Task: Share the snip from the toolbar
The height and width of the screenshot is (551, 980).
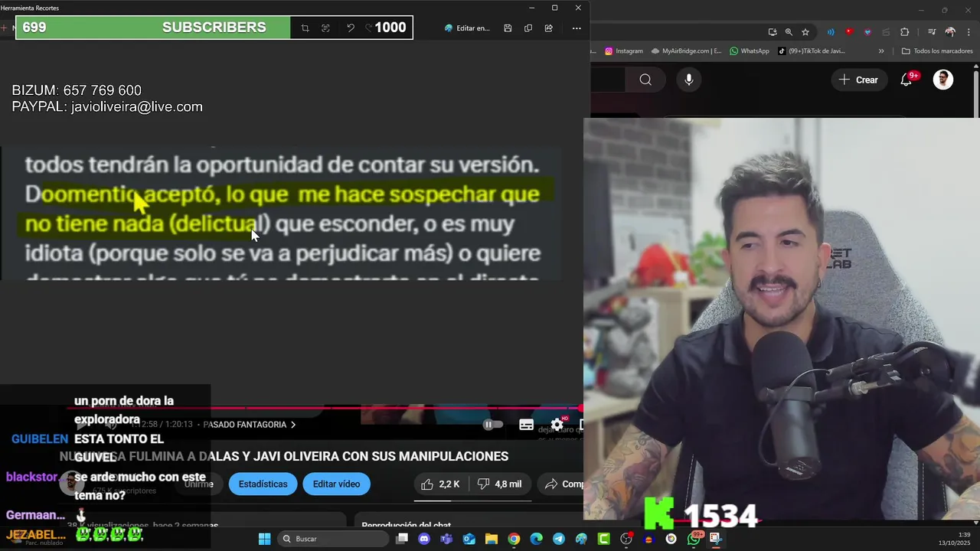Action: 549,28
